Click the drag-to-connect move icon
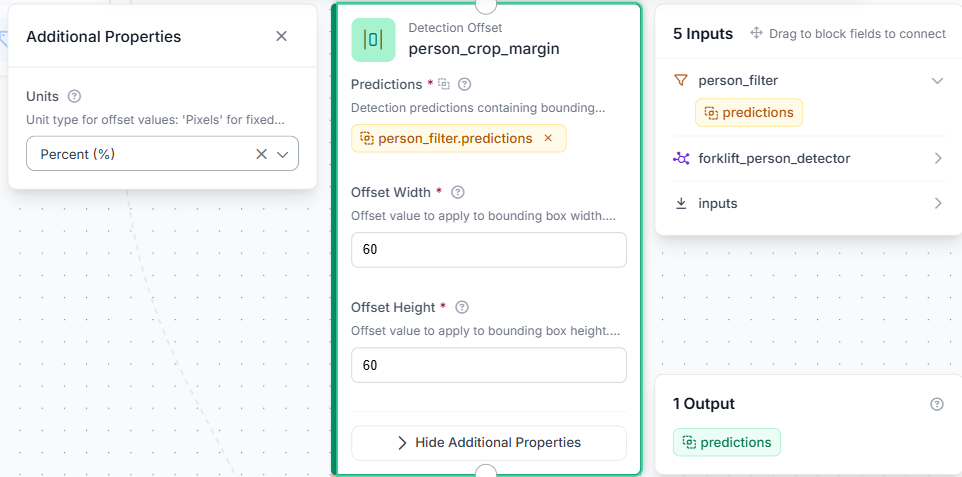The width and height of the screenshot is (962, 477). click(756, 33)
